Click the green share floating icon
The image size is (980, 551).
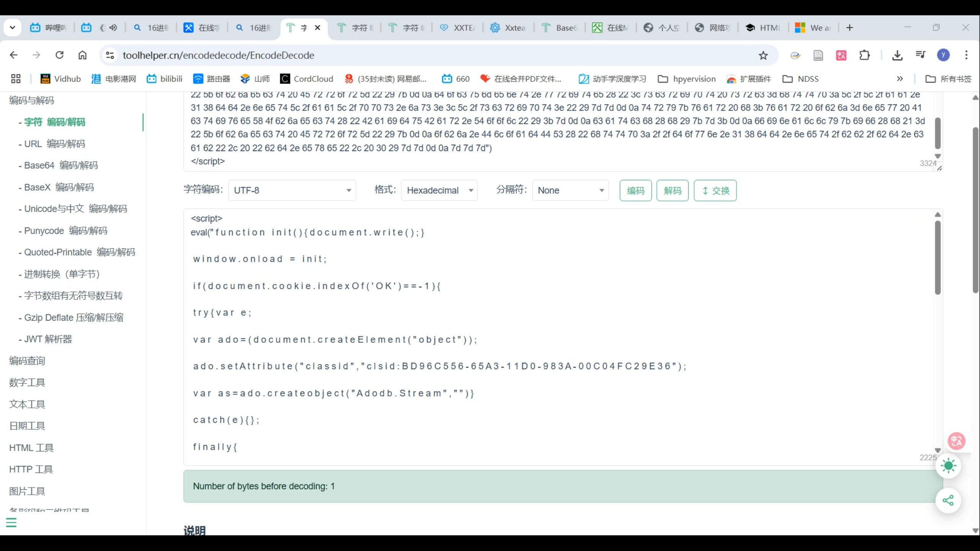point(948,500)
